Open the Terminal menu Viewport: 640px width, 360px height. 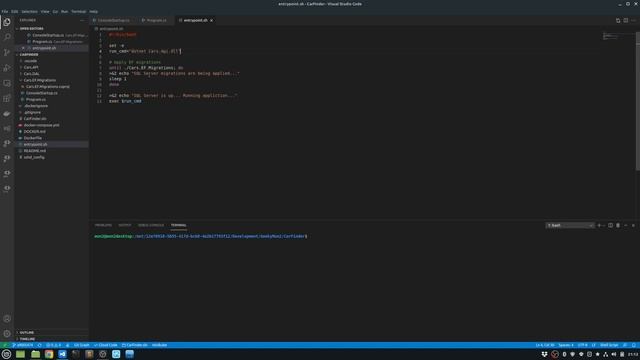tap(79, 11)
